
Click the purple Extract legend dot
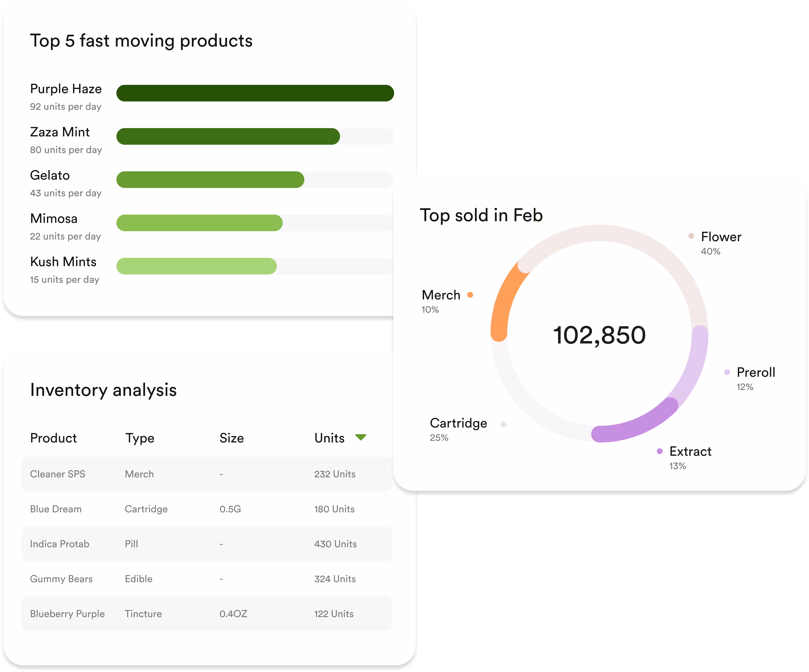660,451
